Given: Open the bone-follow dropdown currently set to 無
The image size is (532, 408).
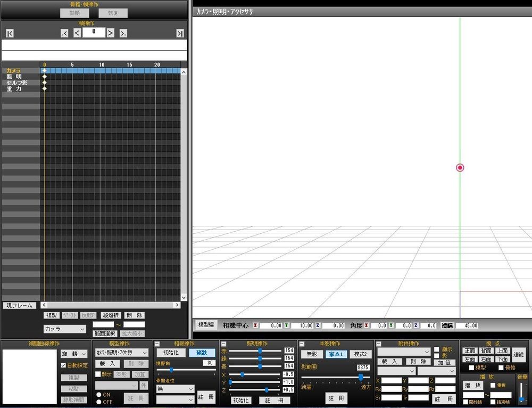Looking at the screenshot, I should pyautogui.click(x=174, y=388).
